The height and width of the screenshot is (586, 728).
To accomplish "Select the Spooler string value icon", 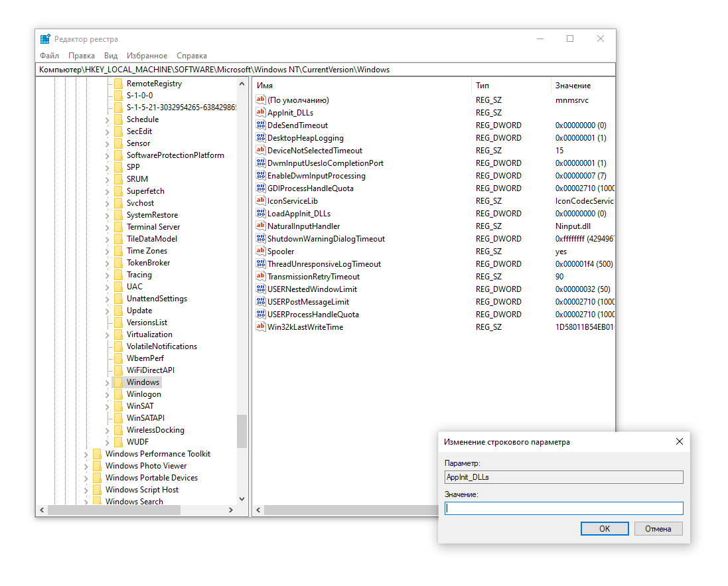I will 261,252.
